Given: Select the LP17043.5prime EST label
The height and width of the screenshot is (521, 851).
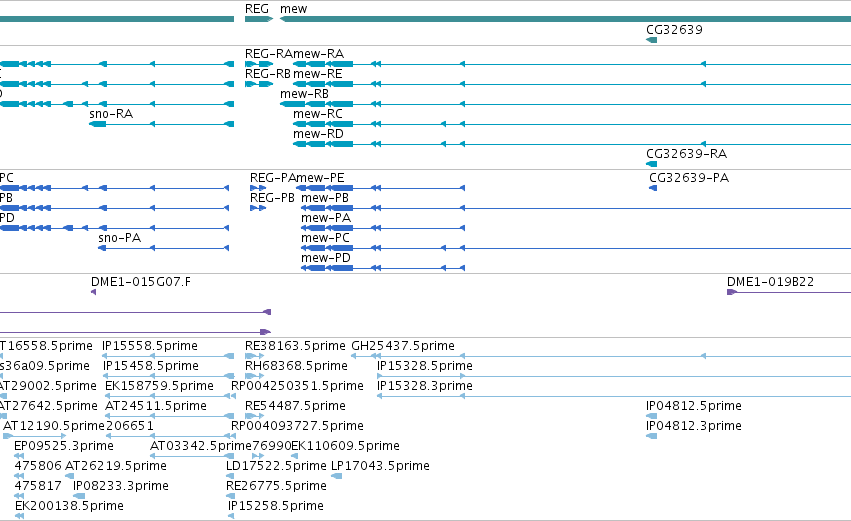Looking at the screenshot, I should tap(380, 467).
